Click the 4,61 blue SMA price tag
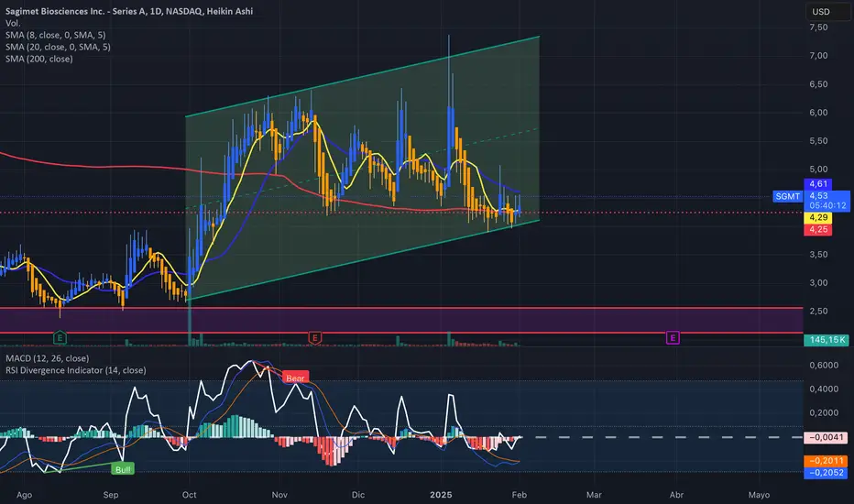This screenshot has height=504, width=854. tap(817, 183)
